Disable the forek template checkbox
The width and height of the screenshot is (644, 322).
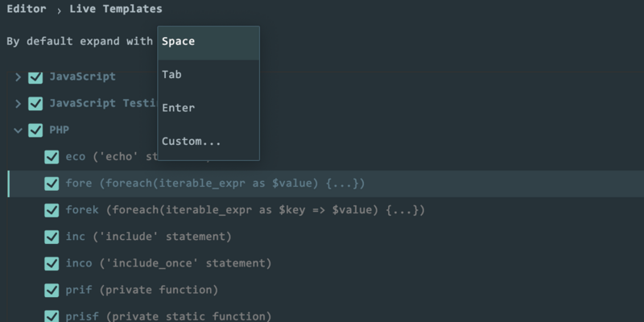52,210
